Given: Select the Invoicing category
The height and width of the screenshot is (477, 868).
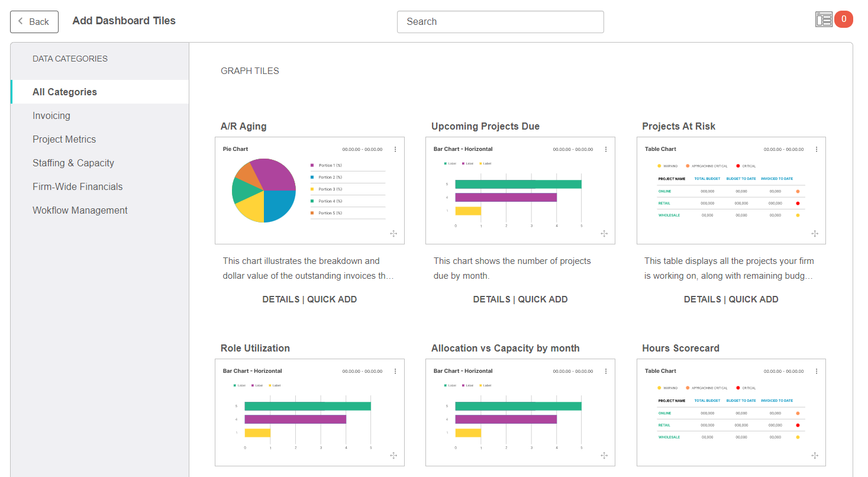Looking at the screenshot, I should [x=51, y=116].
